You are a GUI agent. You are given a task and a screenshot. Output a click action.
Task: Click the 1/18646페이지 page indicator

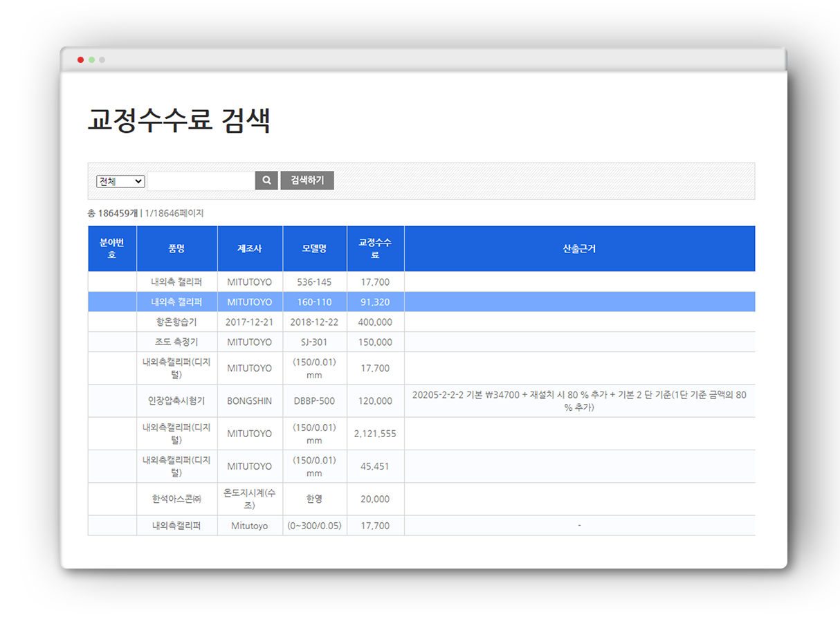tap(174, 213)
